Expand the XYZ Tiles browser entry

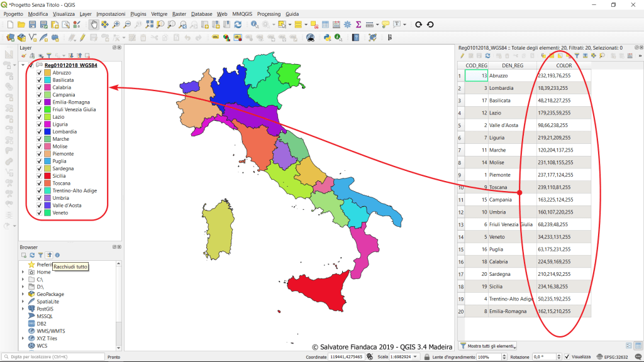point(23,338)
